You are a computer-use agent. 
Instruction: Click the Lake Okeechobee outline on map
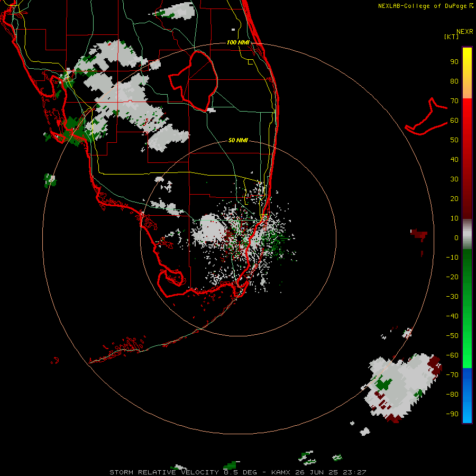click(194, 80)
